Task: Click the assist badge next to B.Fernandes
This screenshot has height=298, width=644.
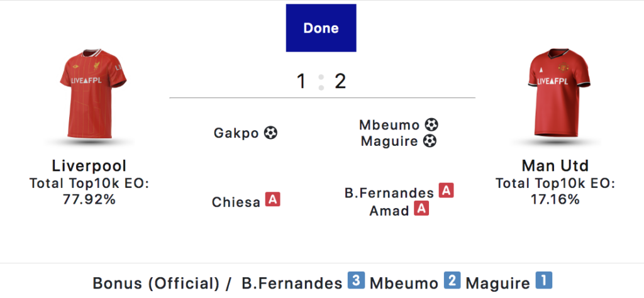Action: pos(446,190)
